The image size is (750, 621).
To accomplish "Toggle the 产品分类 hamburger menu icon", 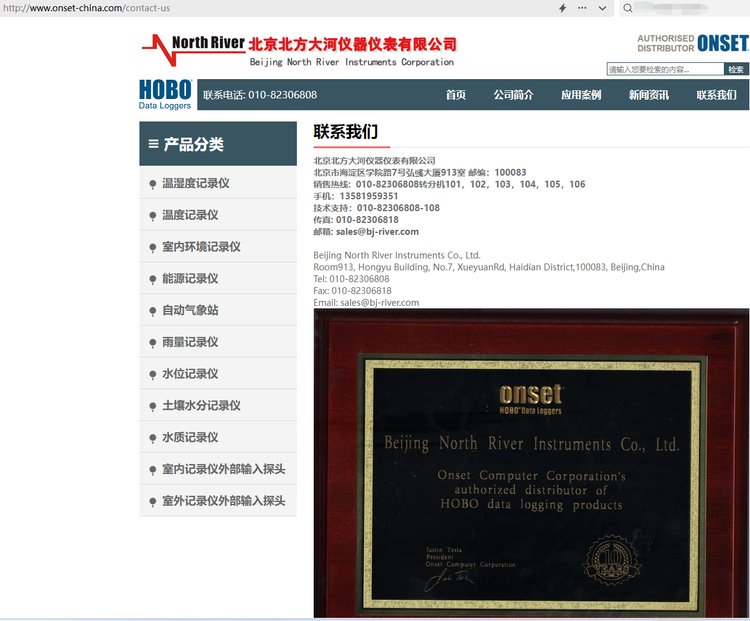I will tap(153, 144).
